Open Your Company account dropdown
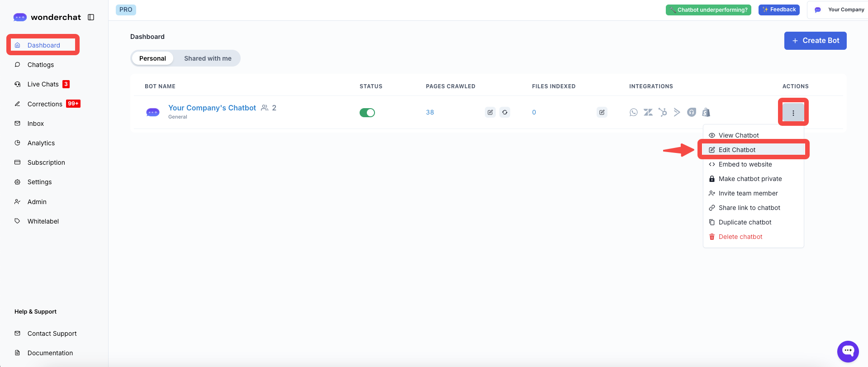868x367 pixels. click(839, 10)
